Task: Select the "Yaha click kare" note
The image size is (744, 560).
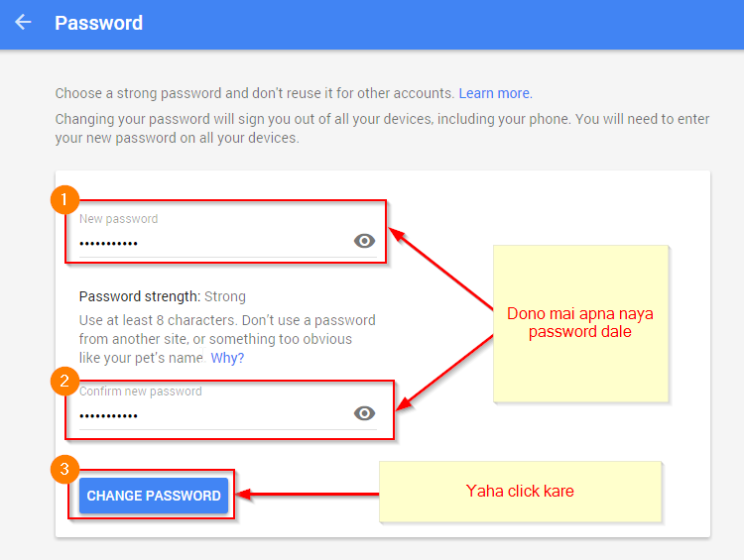Action: click(520, 492)
